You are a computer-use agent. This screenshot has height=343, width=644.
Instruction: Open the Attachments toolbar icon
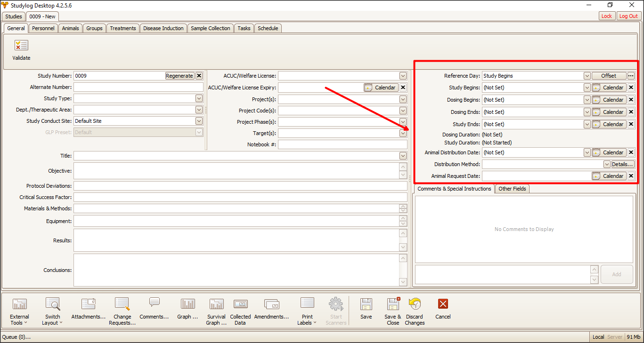pyautogui.click(x=89, y=304)
